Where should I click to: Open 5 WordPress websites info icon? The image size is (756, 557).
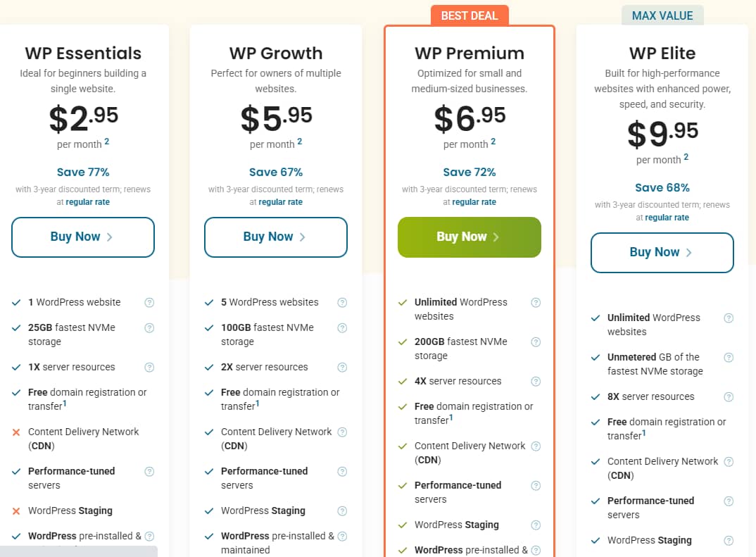[342, 303]
